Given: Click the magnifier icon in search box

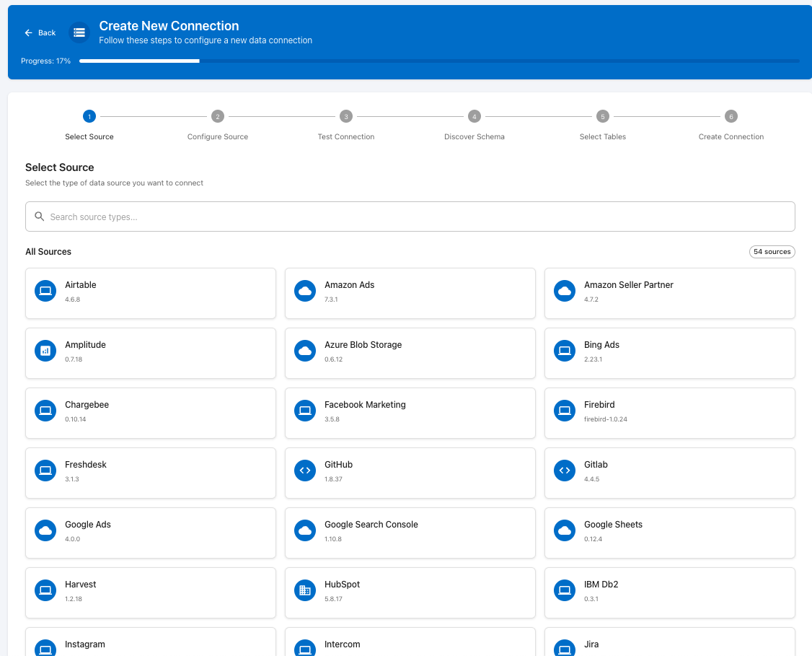Looking at the screenshot, I should point(40,217).
